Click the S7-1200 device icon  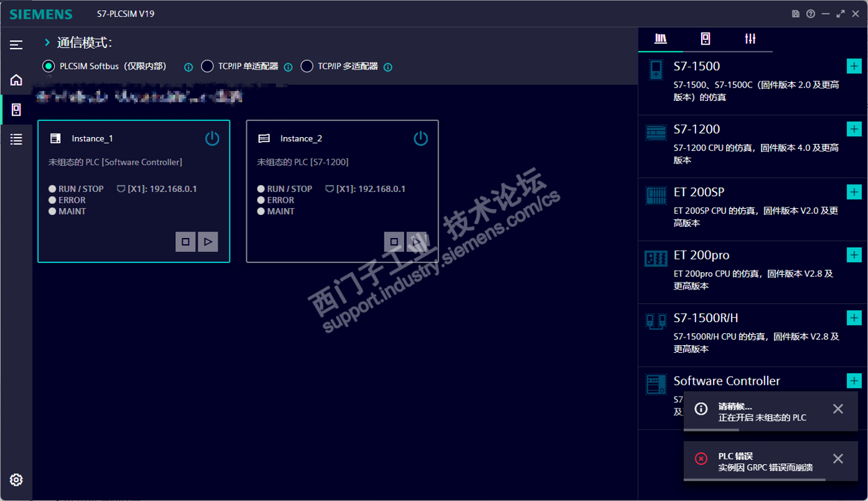(656, 132)
